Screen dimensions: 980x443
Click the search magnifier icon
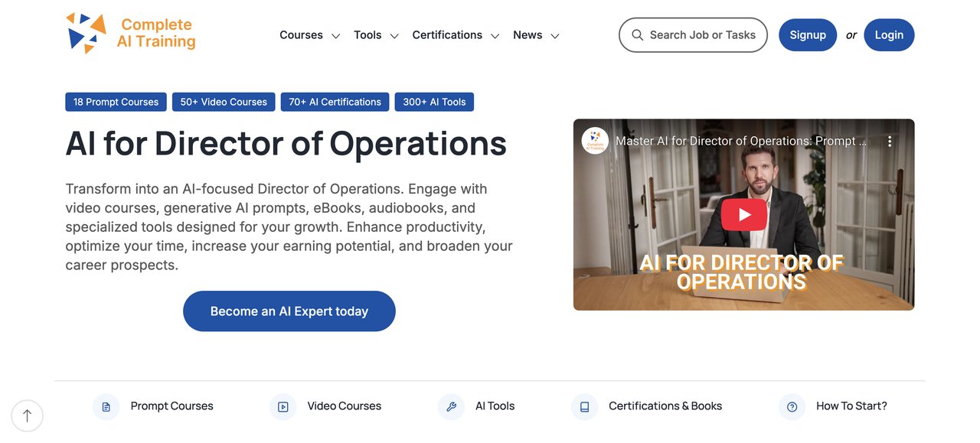pyautogui.click(x=637, y=35)
